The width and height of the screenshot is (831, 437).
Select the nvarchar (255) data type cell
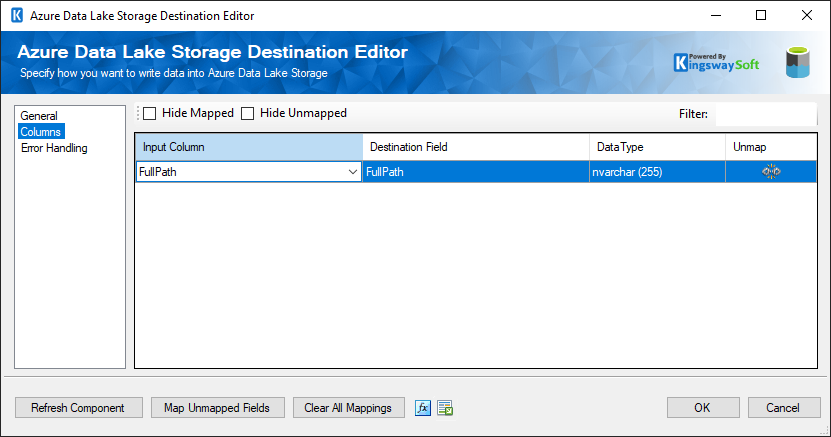tap(657, 172)
